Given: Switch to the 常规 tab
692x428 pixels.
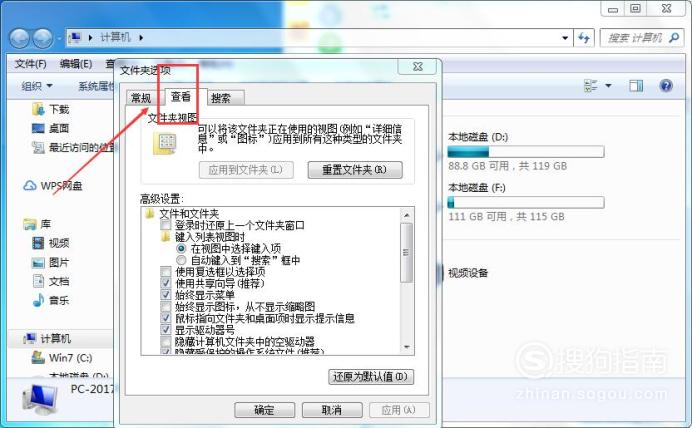Looking at the screenshot, I should pos(141,98).
